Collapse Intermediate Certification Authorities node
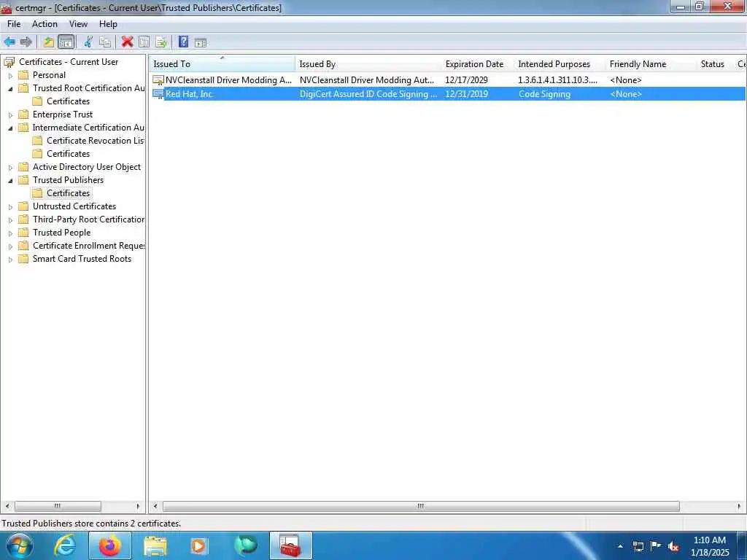The width and height of the screenshot is (747, 560). pos(10,128)
